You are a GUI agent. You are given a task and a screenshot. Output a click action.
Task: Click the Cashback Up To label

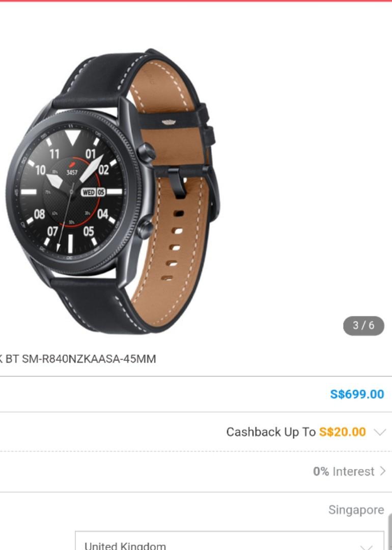click(x=271, y=432)
